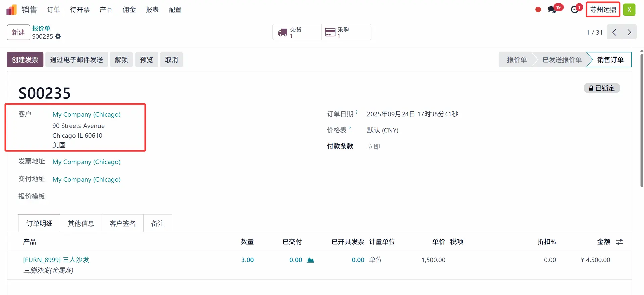Click the red recording dot icon
Image resolution: width=644 pixels, height=295 pixels.
[x=538, y=10]
